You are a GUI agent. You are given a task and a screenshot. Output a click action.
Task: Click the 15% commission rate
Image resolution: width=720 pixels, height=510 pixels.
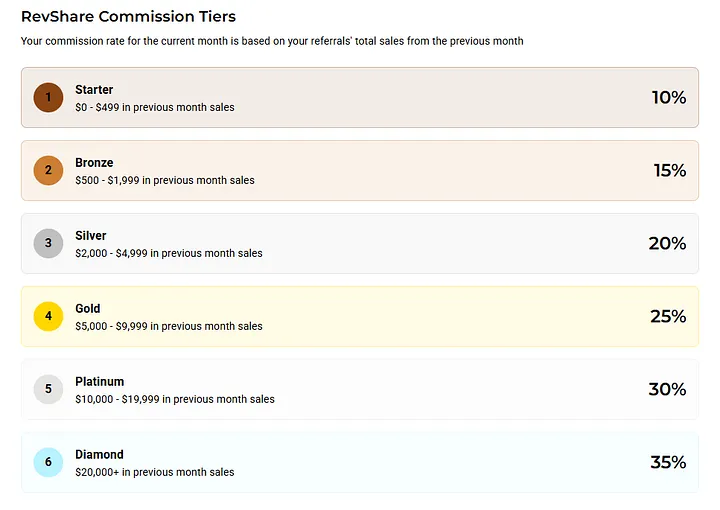click(x=669, y=170)
